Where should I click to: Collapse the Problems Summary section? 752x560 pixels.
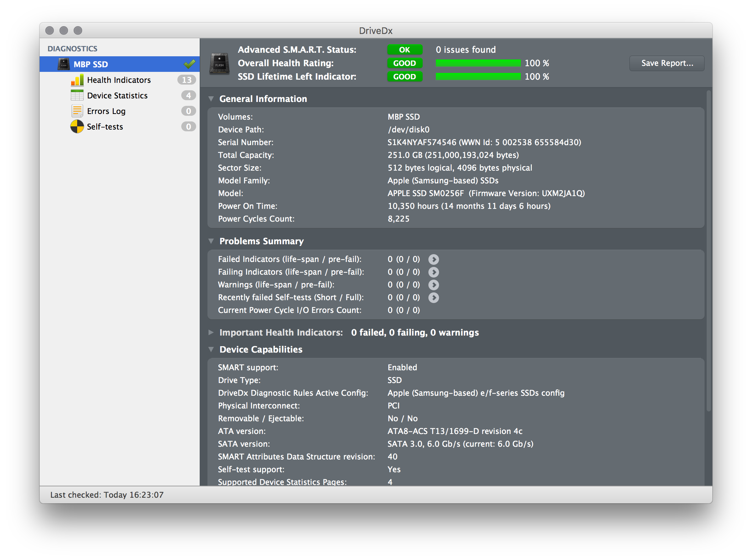tap(211, 241)
